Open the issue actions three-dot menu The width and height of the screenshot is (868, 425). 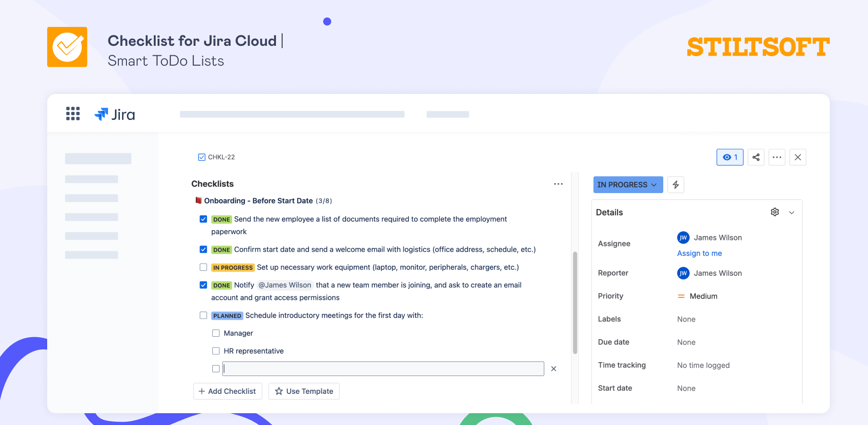click(777, 157)
